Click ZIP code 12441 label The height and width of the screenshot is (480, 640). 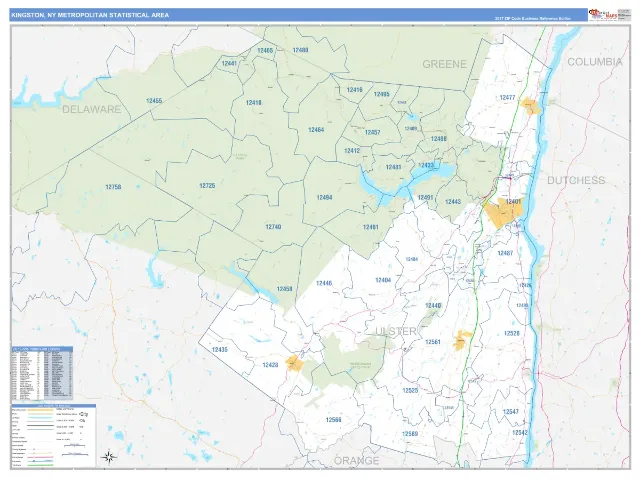(229, 64)
